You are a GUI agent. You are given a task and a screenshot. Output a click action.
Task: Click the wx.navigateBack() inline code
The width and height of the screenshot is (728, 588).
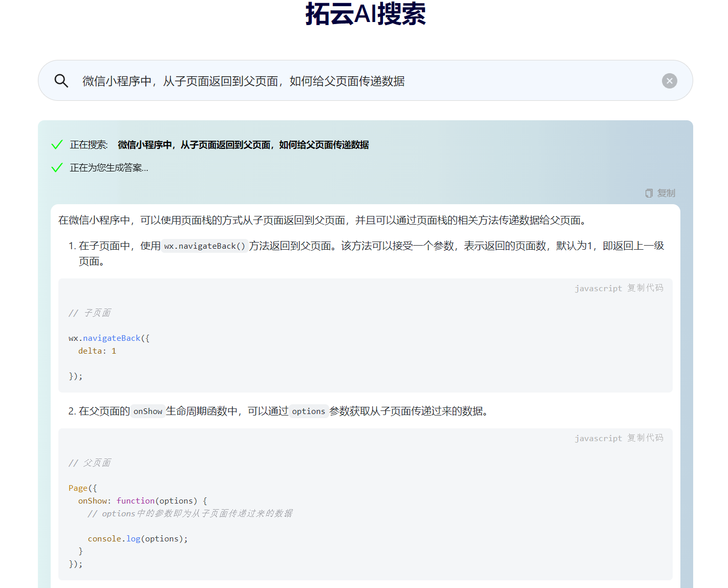[205, 246]
